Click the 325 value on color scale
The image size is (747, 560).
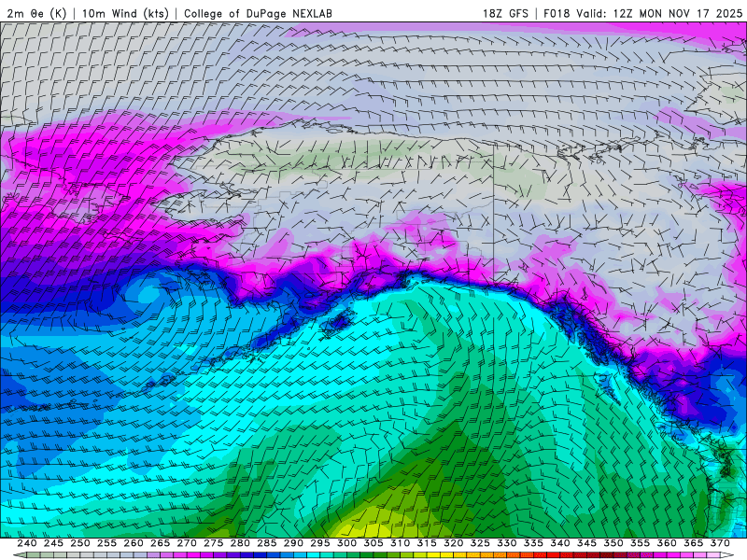click(x=480, y=543)
